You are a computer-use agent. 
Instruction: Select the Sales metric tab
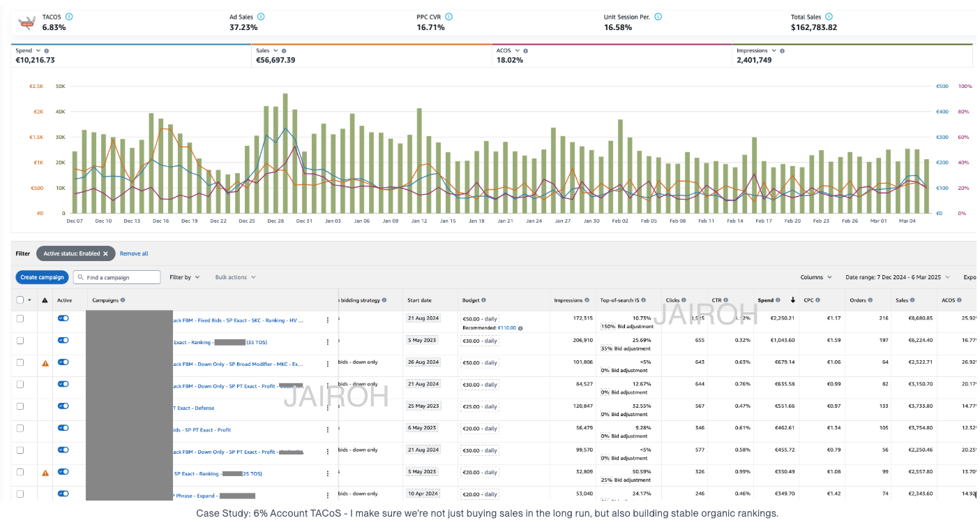(372, 56)
